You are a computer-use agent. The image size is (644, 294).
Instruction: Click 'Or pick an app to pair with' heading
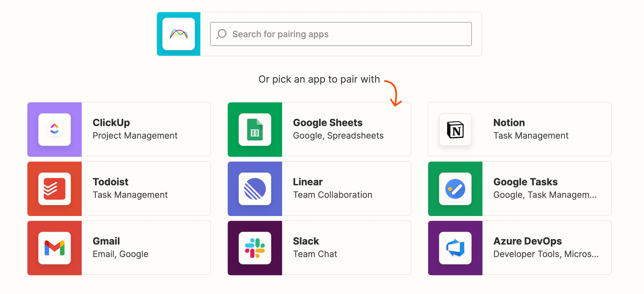(x=319, y=79)
